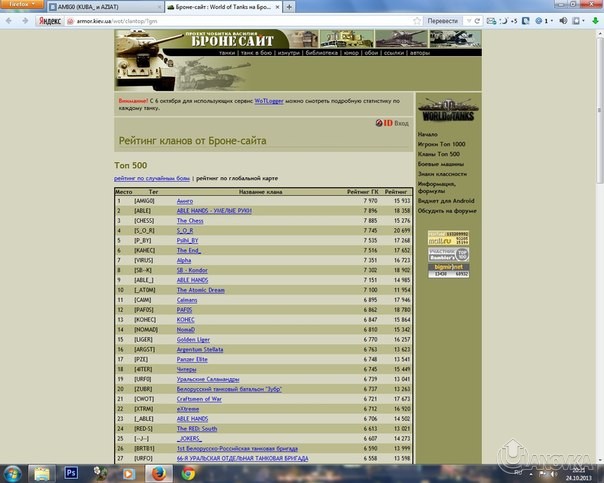Click the mail.ru counter badge
The height and width of the screenshot is (483, 604).
(448, 238)
